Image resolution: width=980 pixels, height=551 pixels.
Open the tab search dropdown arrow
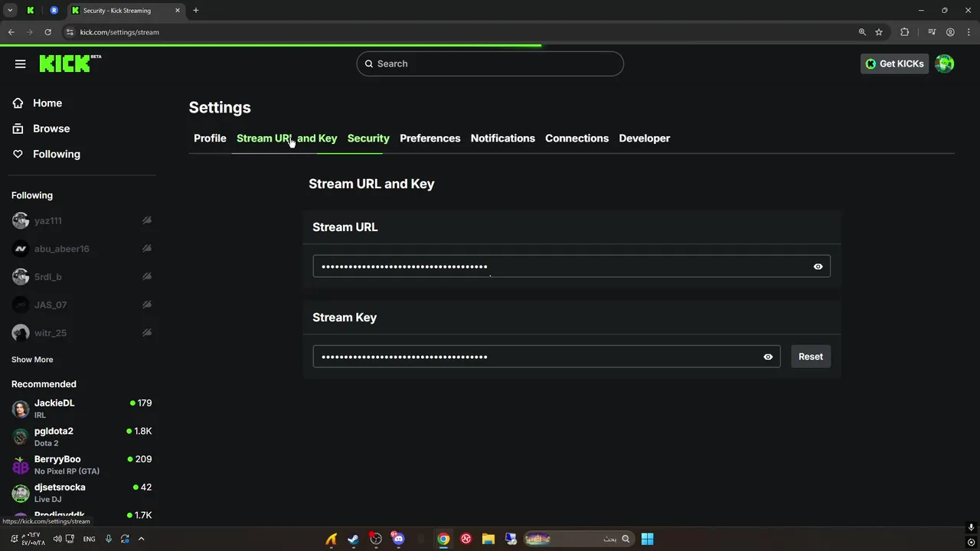[x=10, y=11]
